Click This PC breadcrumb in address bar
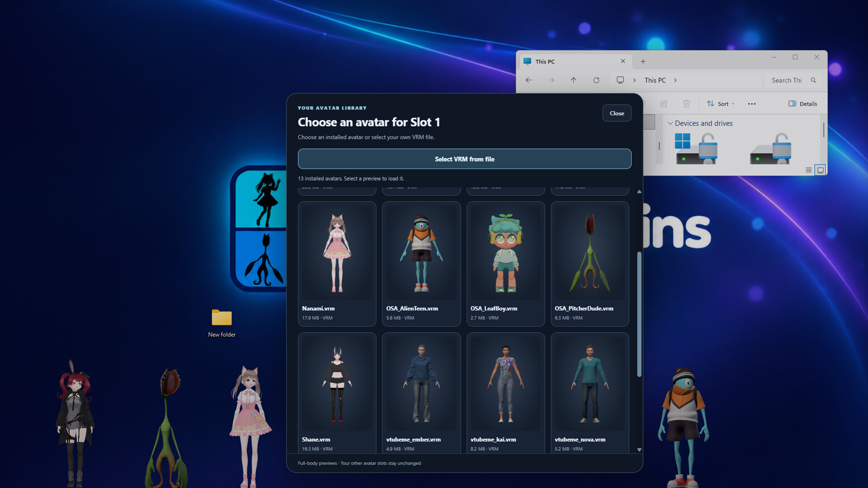This screenshot has width=868, height=488. 655,80
